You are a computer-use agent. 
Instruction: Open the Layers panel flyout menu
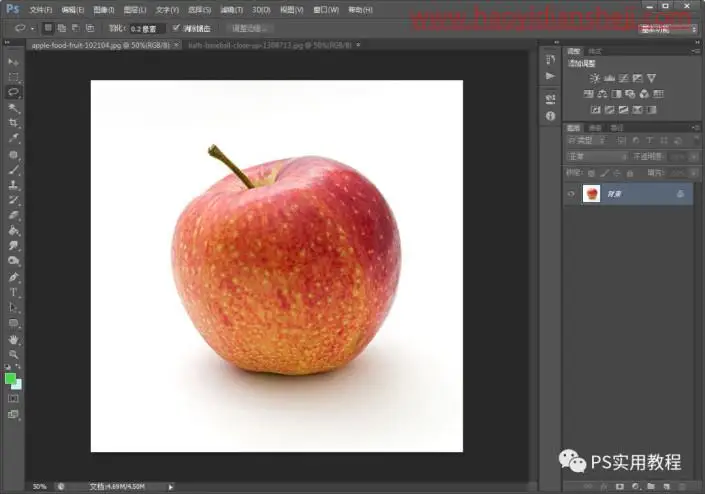tap(696, 128)
